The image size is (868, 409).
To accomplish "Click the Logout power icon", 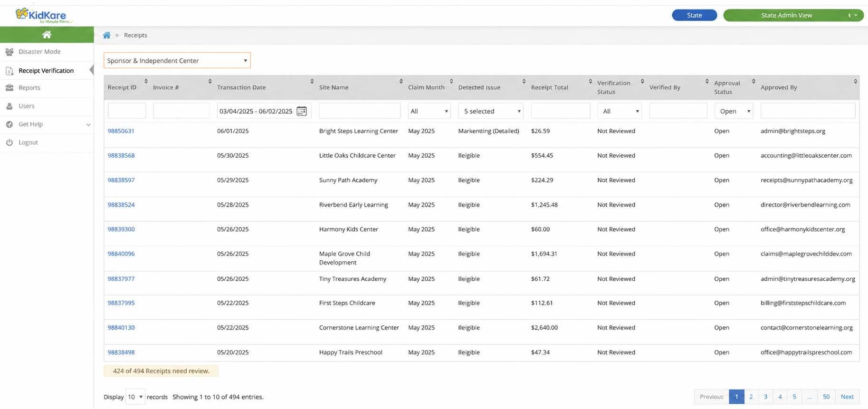I will pos(10,143).
